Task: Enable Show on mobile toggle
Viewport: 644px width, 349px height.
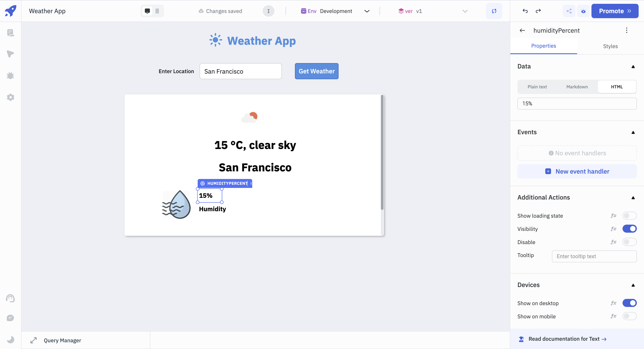Action: 629,316
